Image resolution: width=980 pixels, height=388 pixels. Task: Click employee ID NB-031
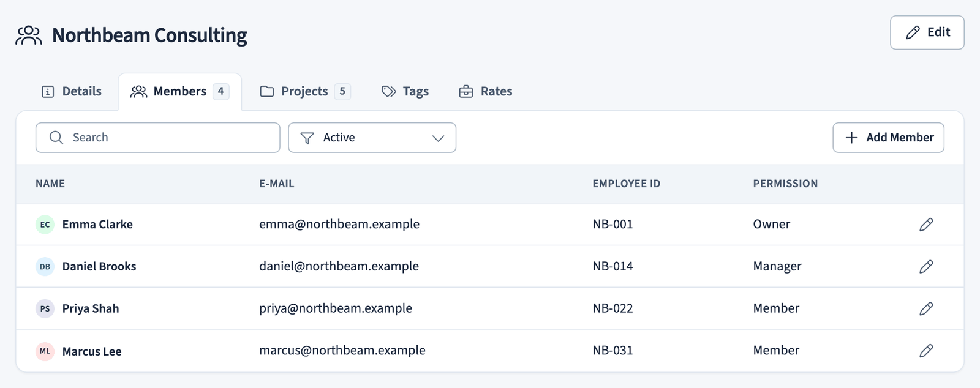click(x=612, y=350)
